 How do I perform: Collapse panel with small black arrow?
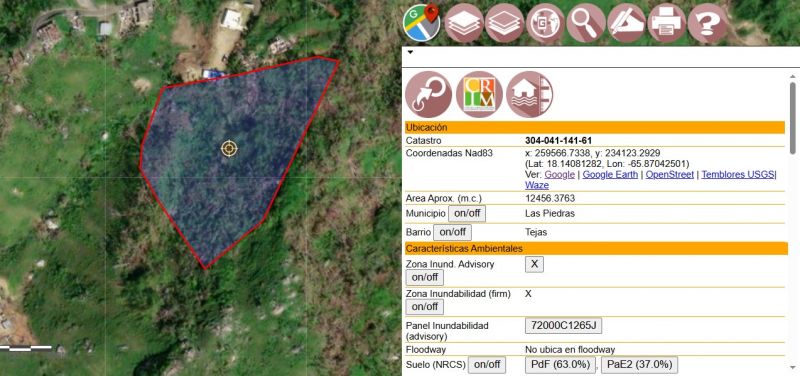410,52
